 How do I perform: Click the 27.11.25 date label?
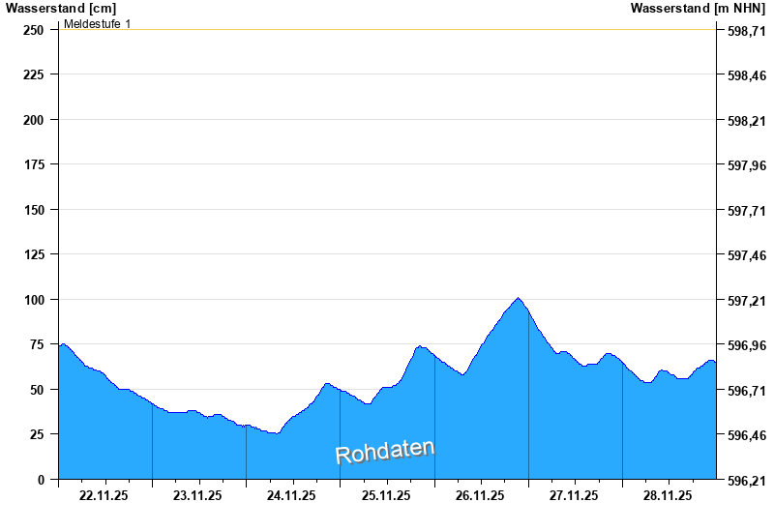pos(574,495)
